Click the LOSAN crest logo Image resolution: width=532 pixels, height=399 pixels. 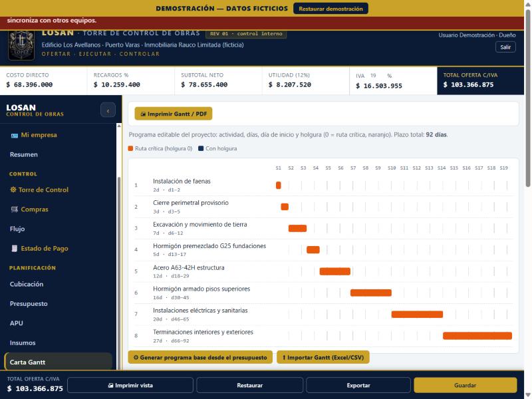[x=21, y=45]
